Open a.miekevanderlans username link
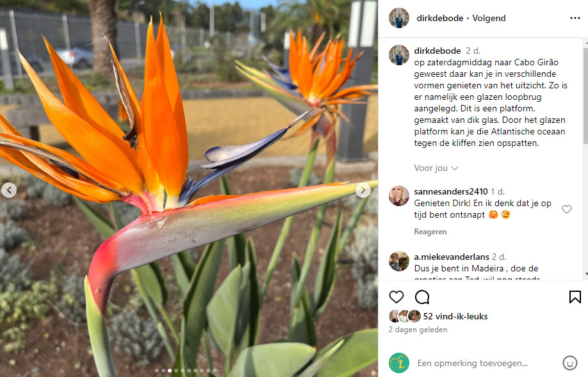The image size is (588, 377). [452, 257]
